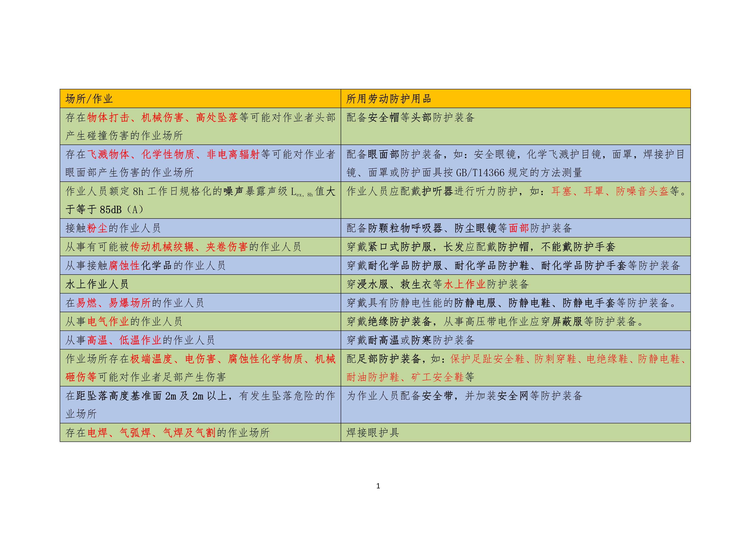The image size is (756, 535).
Task: Click the 水上作业人员 cell
Action: 97,284
